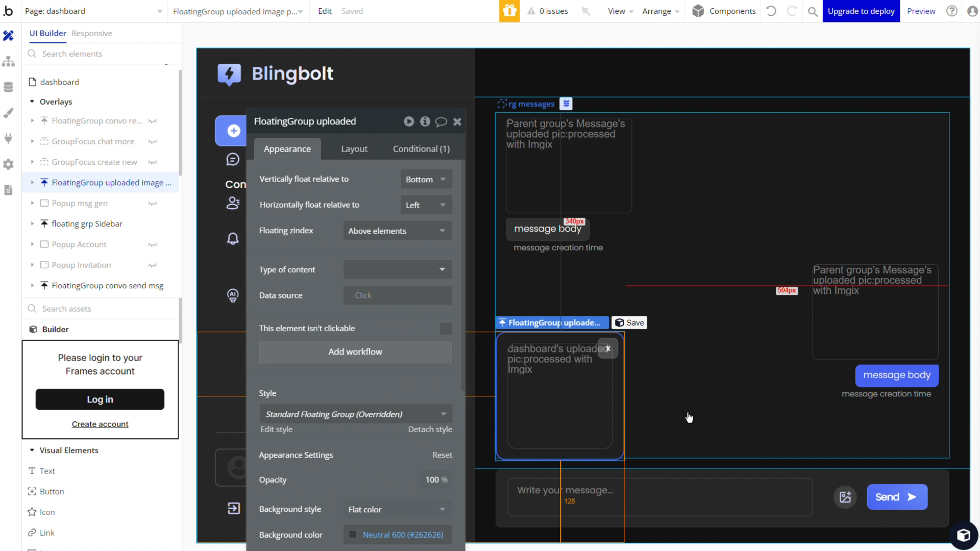Viewport: 980px width, 551px height.
Task: Open the Data tab database icon
Action: point(8,87)
